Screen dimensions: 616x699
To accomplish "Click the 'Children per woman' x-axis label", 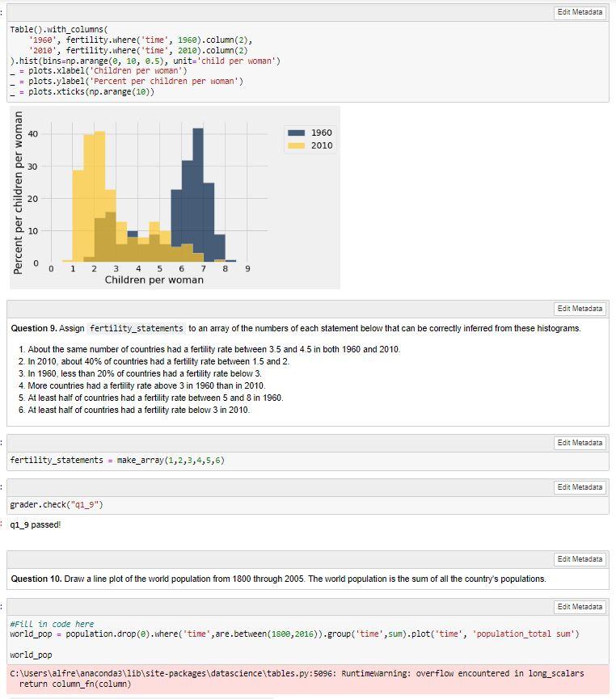I will point(154,280).
